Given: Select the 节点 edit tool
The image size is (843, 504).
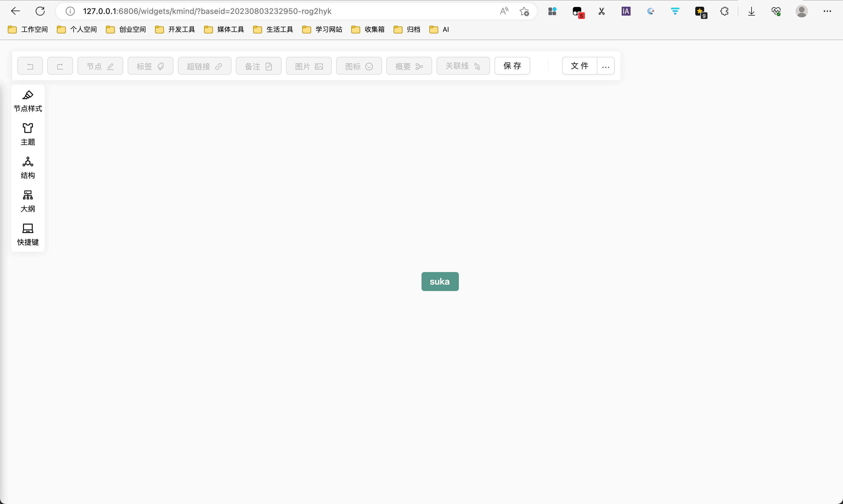Looking at the screenshot, I should tap(100, 65).
